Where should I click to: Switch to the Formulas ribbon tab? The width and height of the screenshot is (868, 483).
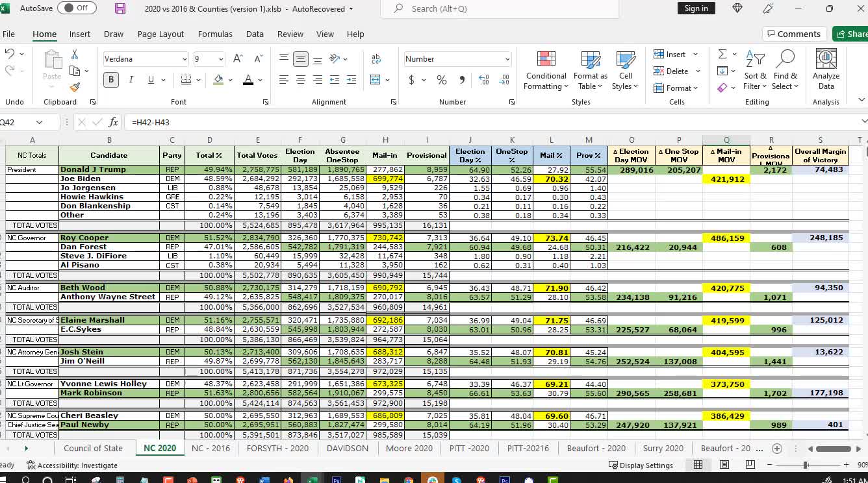(x=215, y=34)
